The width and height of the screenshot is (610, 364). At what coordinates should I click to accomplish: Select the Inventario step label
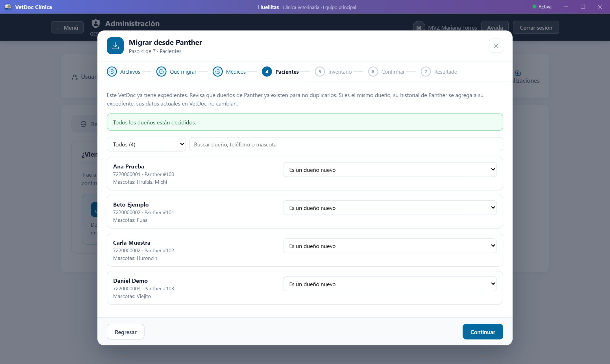[340, 72]
